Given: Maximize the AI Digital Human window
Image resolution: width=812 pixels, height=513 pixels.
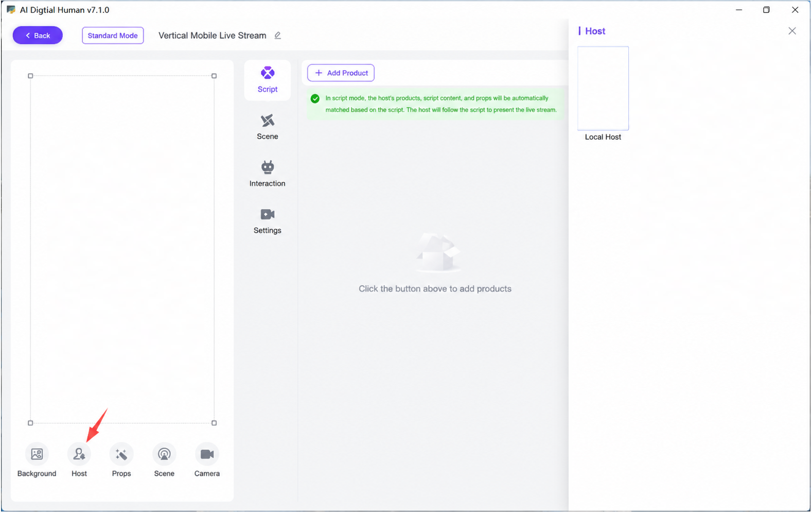Looking at the screenshot, I should (766, 10).
